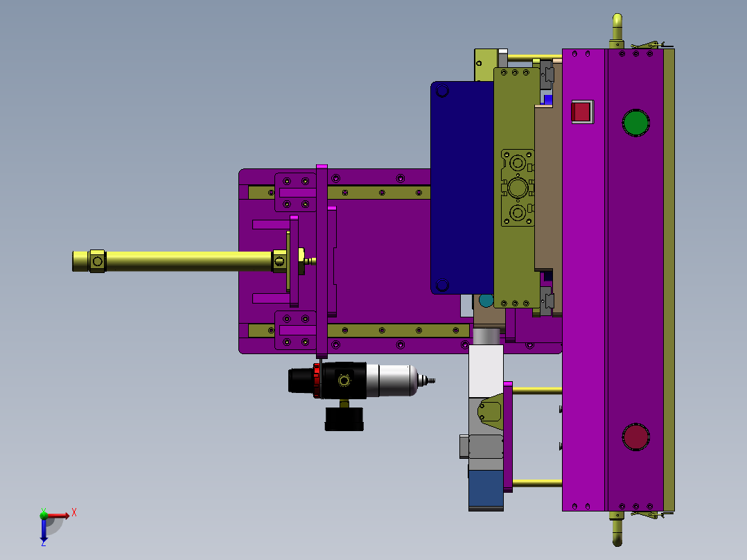Select the blue motor block at the bottom
The height and width of the screenshot is (560, 747).
click(x=486, y=489)
